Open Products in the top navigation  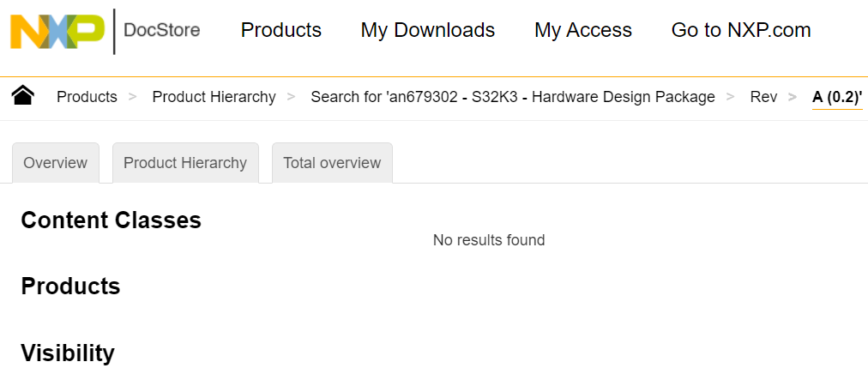[x=281, y=31]
